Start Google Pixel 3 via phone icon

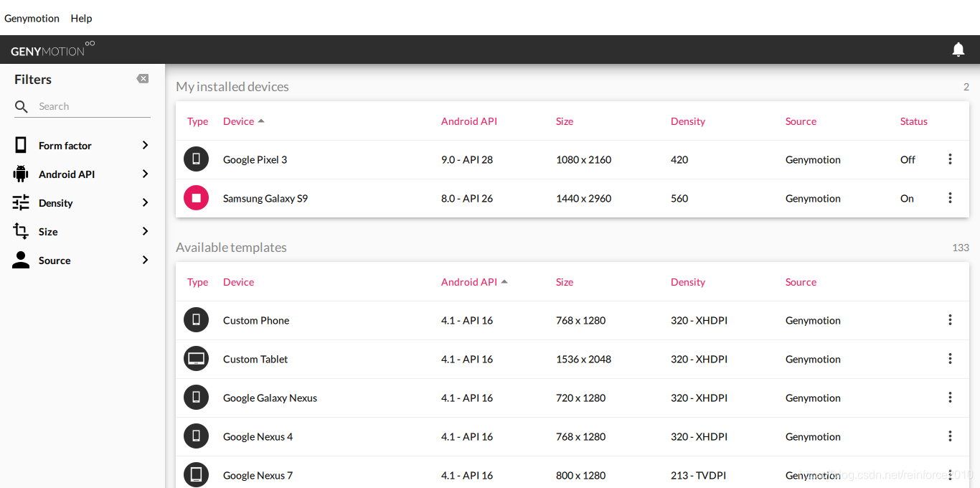[196, 159]
